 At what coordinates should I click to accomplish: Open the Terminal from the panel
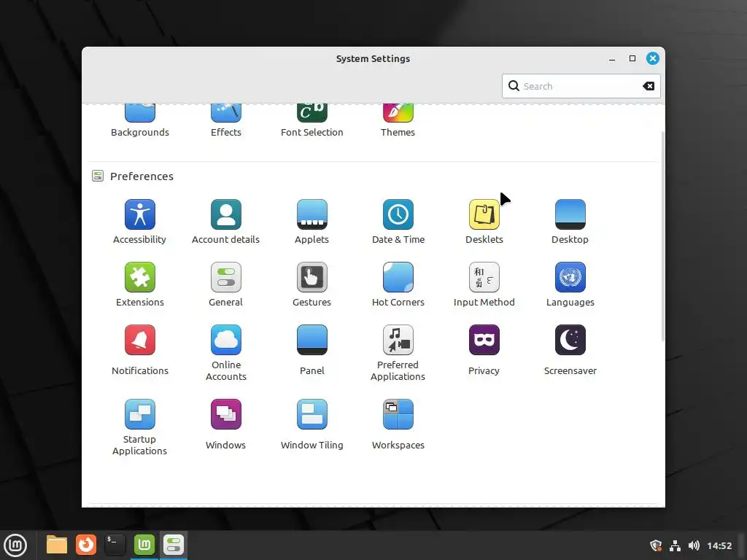pyautogui.click(x=115, y=545)
